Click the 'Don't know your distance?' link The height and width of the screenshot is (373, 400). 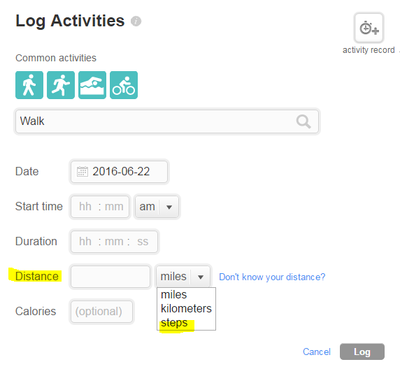tap(272, 277)
